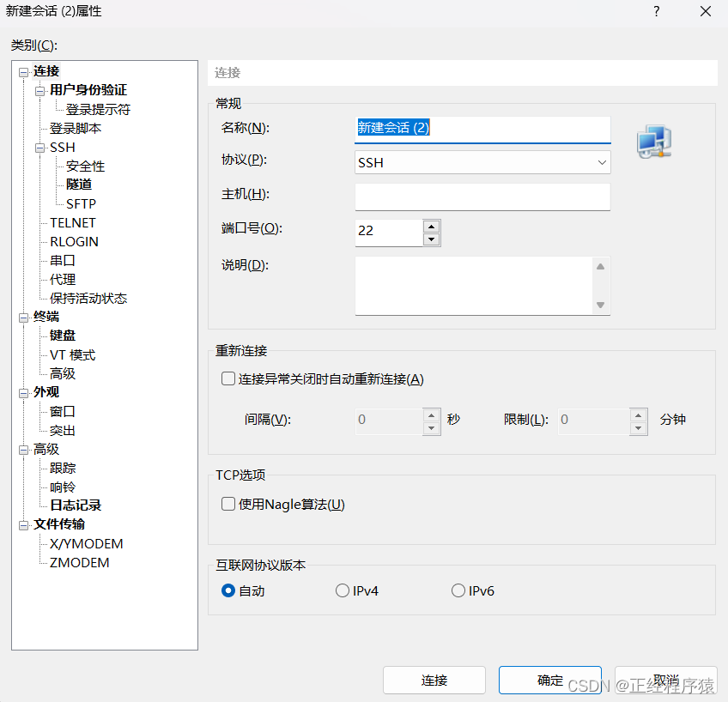The height and width of the screenshot is (702, 728).
Task: Select RLOGIN in the tree
Action: pos(74,242)
